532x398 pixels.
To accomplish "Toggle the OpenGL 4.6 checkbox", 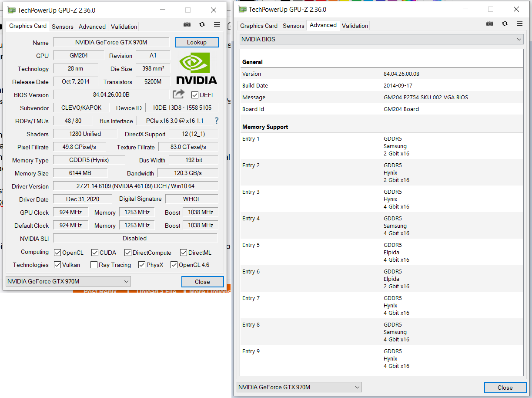I will [174, 265].
